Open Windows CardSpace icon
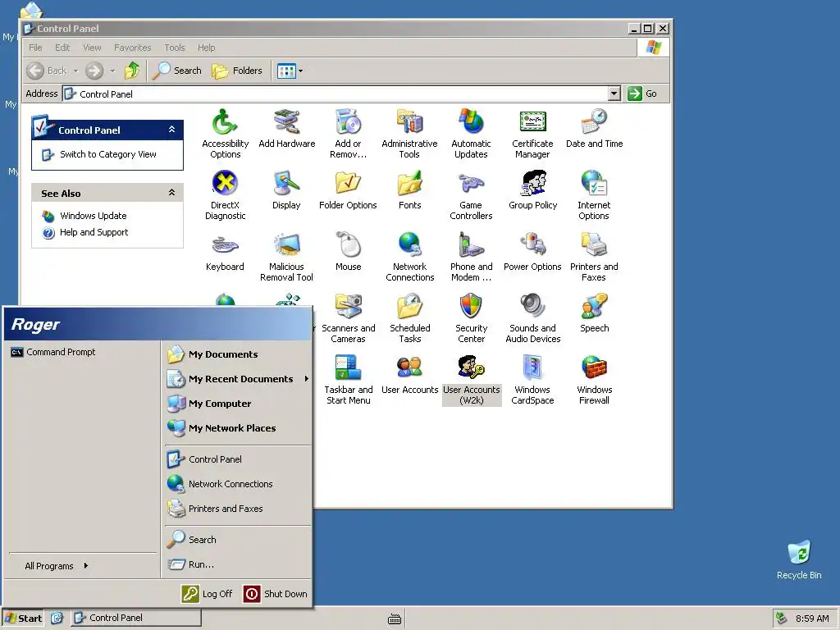 532,381
